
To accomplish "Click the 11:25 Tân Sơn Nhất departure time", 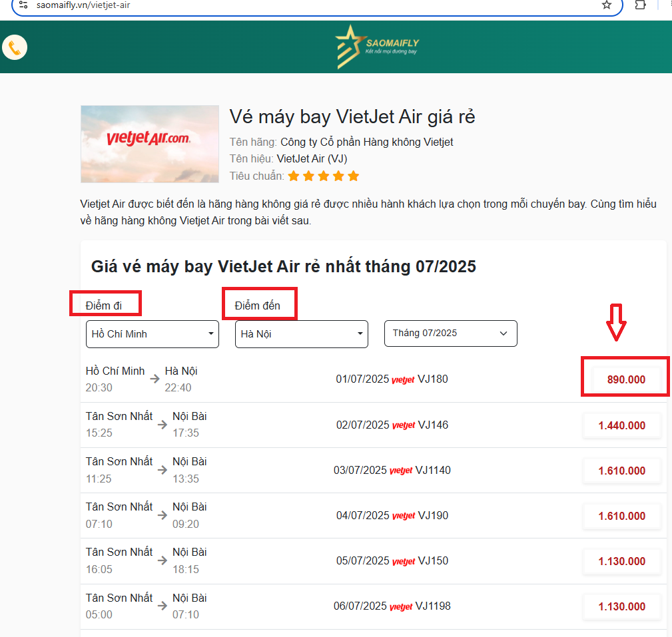I will coord(99,479).
